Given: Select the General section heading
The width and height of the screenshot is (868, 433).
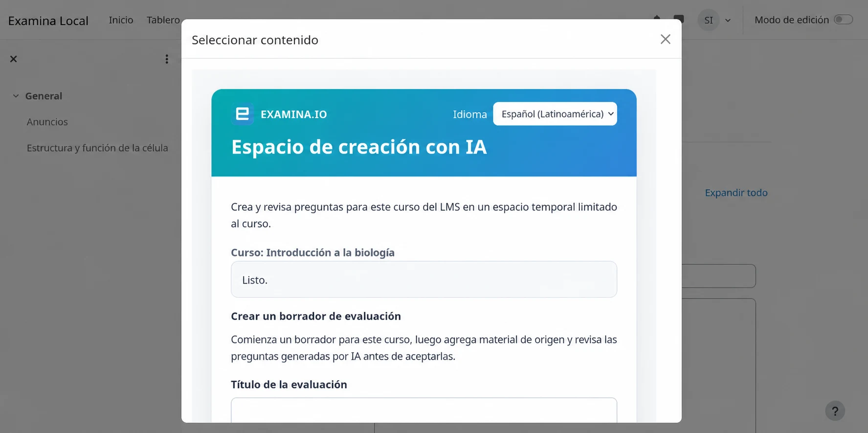Looking at the screenshot, I should tap(44, 96).
